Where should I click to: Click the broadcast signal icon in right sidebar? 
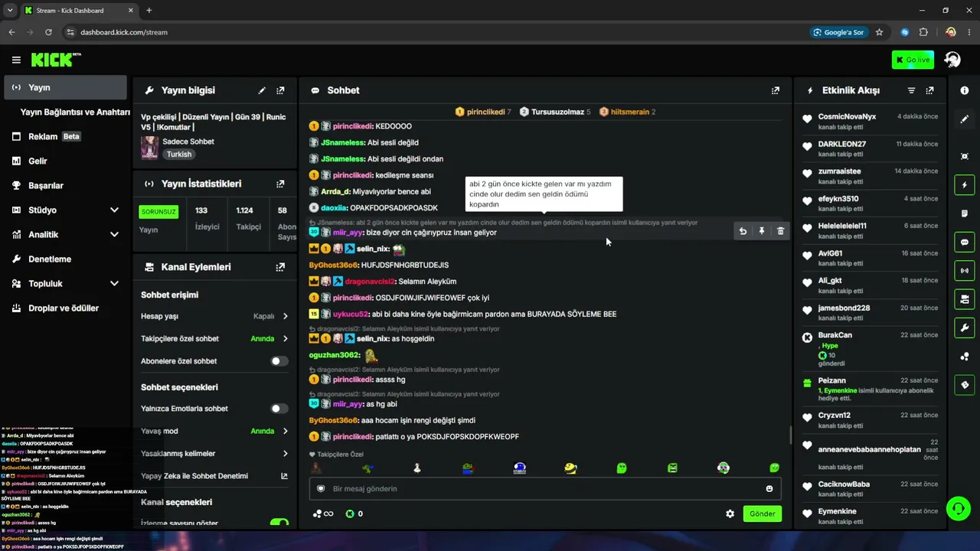(x=965, y=270)
